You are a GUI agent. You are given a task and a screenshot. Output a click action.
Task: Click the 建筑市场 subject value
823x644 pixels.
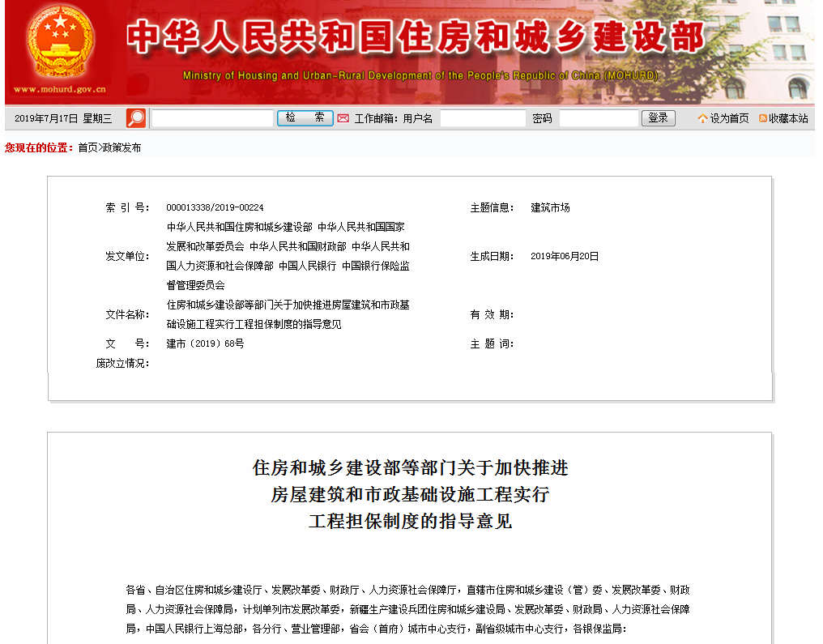(x=550, y=207)
